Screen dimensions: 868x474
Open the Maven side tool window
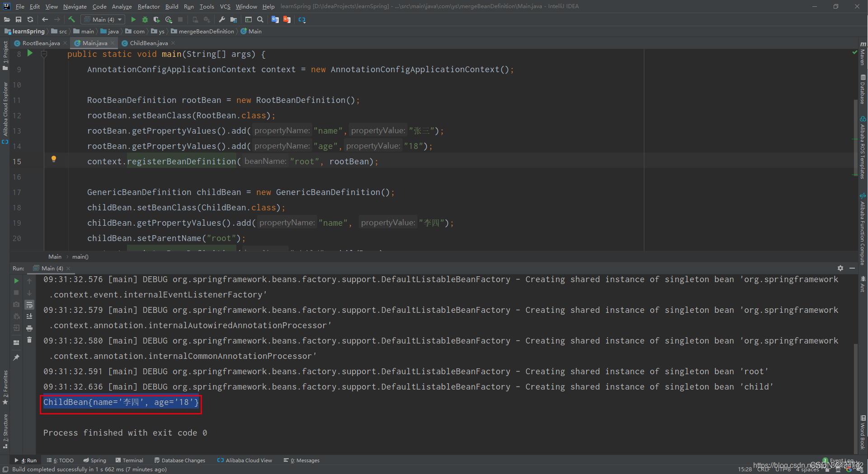863,53
